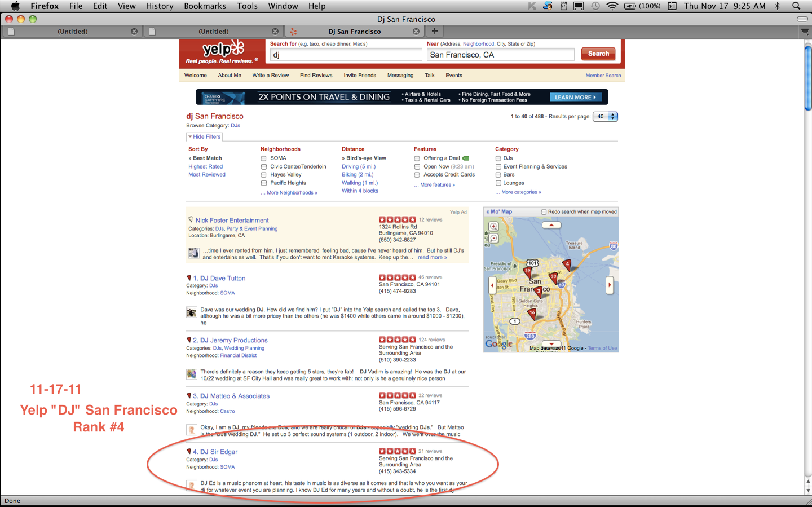Pan the map down
Screen dimensions: 812x507
point(551,343)
